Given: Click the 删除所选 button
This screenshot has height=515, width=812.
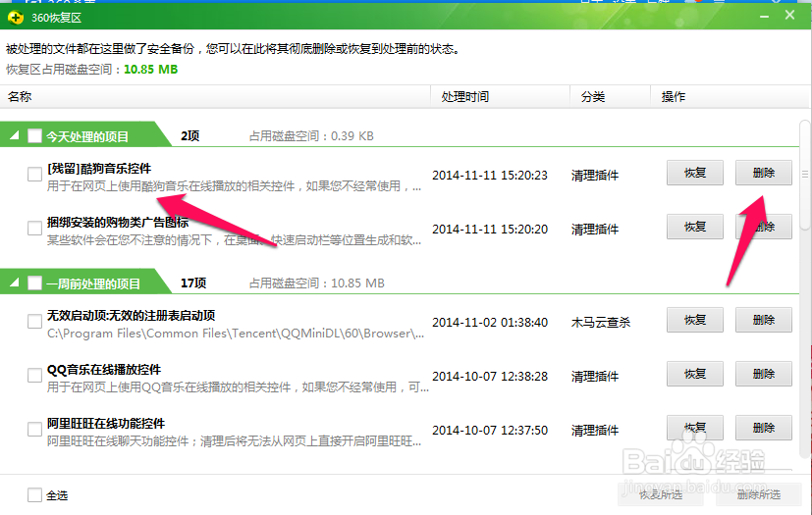Looking at the screenshot, I should coord(759,494).
